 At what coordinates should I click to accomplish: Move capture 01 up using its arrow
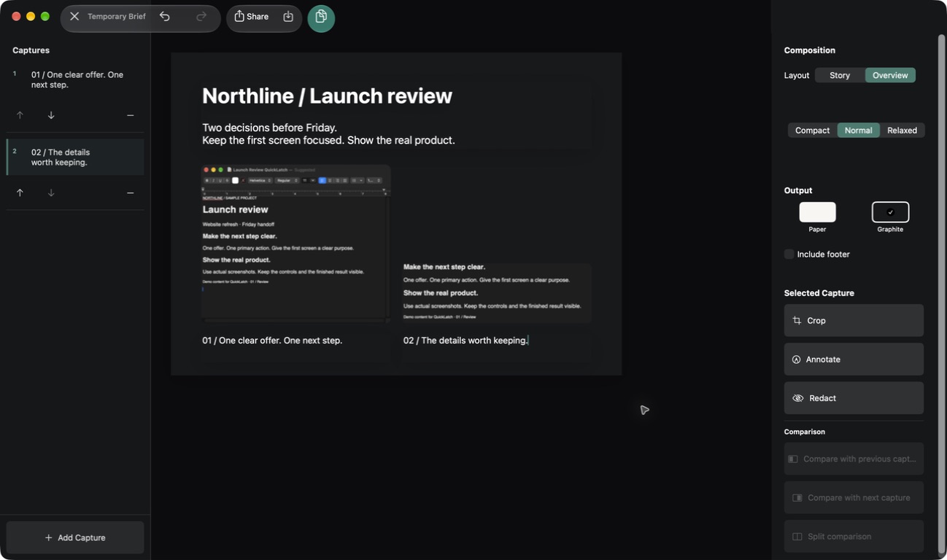20,115
